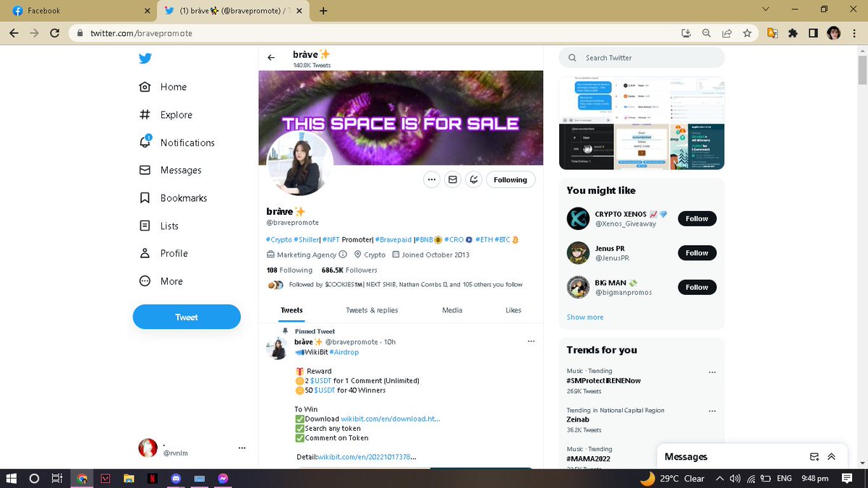
Task: Message bravepromote via envelope icon
Action: 453,179
